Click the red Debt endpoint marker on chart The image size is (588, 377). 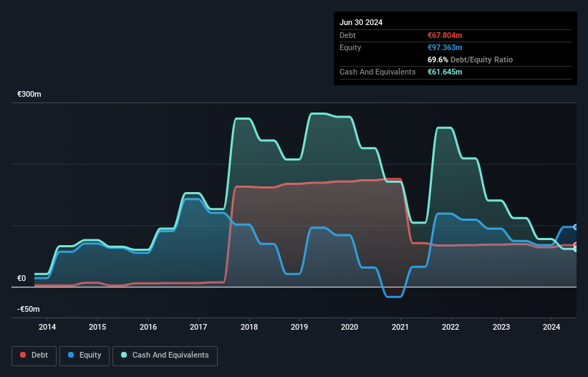pyautogui.click(x=576, y=245)
